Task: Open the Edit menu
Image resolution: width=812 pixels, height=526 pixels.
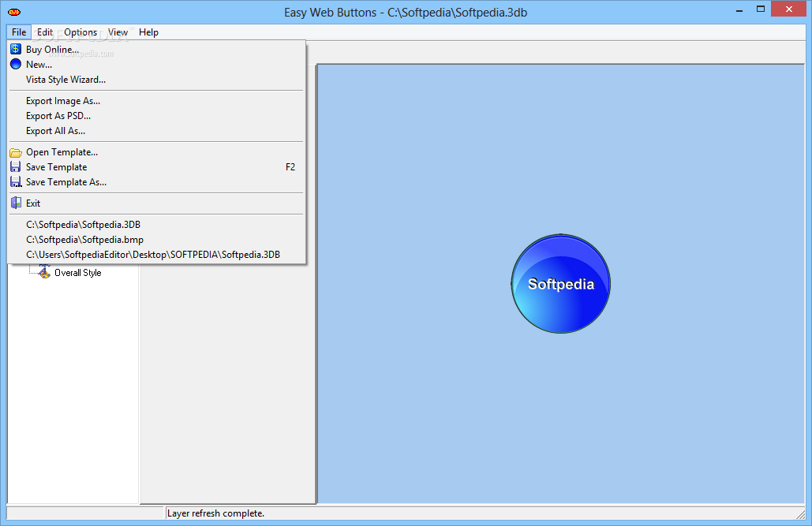Action: [45, 32]
